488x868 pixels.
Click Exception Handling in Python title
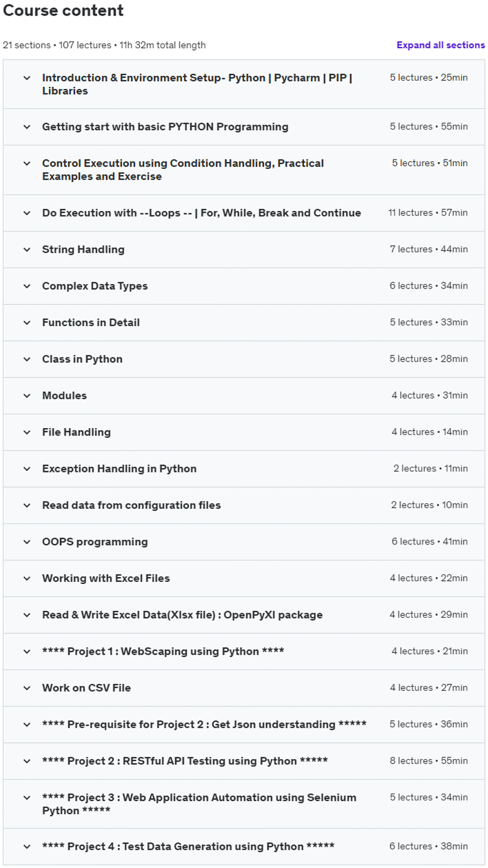tap(119, 469)
